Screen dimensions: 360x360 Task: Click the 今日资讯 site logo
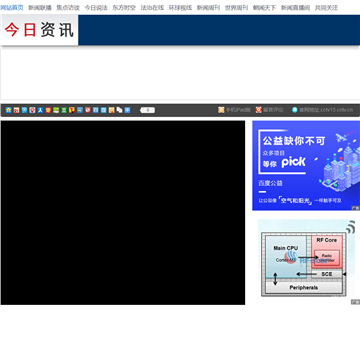(x=39, y=30)
